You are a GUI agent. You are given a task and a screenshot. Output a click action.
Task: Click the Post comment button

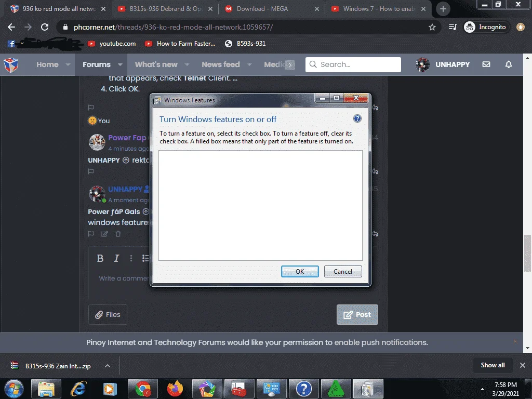[357, 314]
